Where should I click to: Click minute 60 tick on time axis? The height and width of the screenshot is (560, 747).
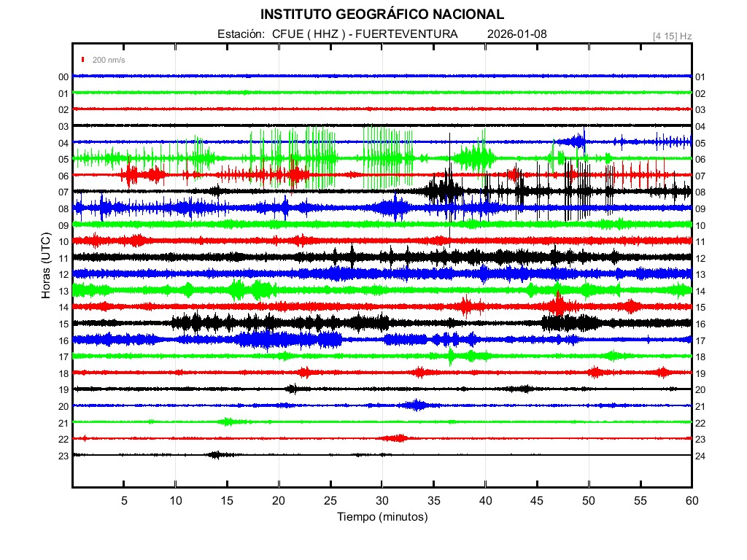click(x=692, y=500)
